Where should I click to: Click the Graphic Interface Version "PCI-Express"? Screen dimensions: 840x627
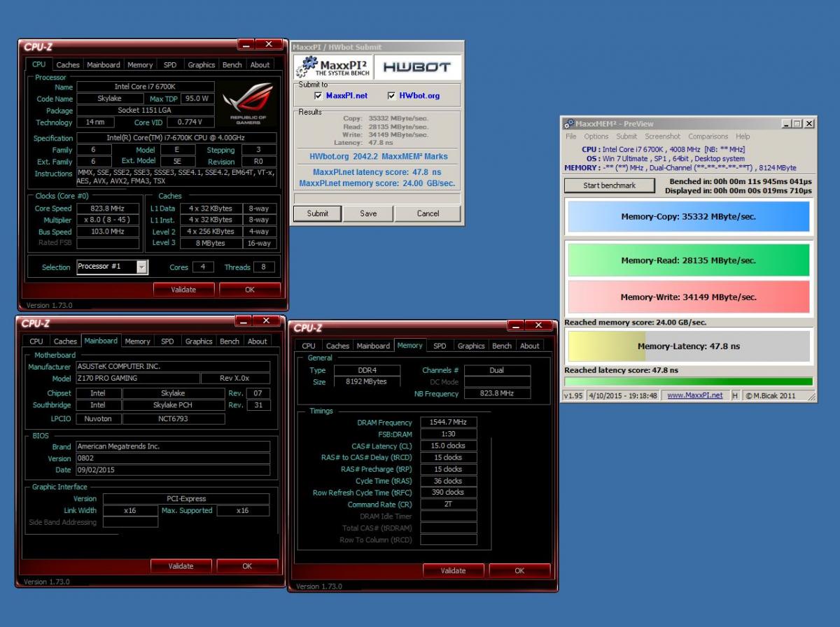click(x=186, y=499)
